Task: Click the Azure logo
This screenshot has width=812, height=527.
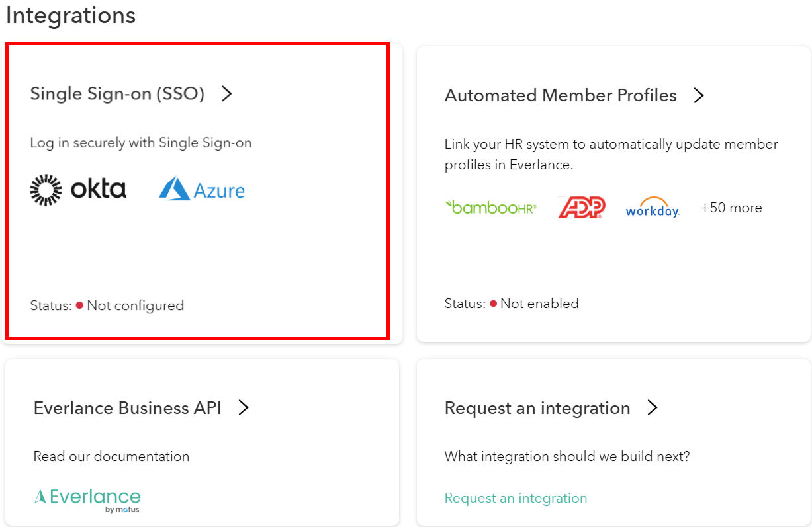Action: click(202, 190)
